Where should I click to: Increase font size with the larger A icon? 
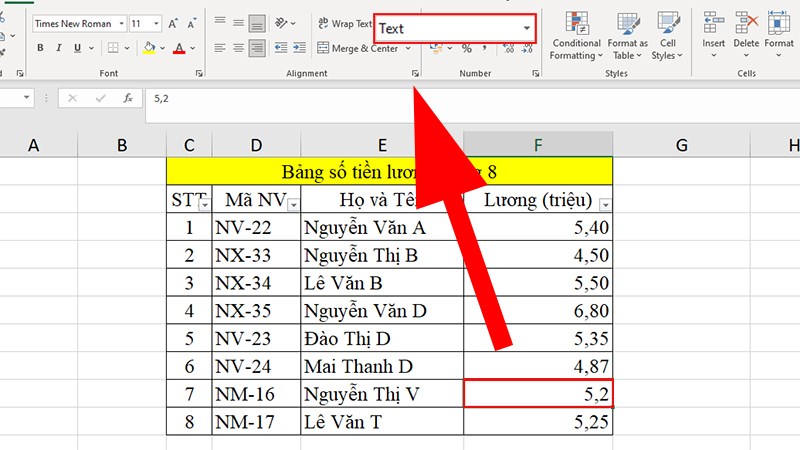(172, 23)
